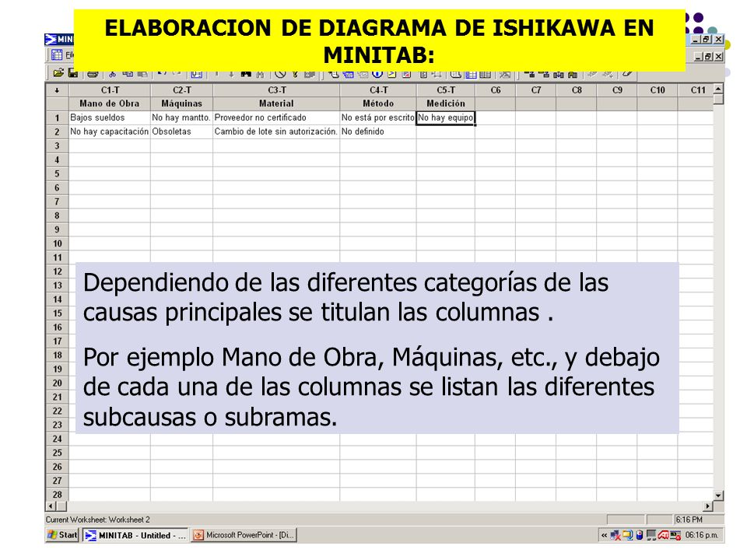Switch to Microsoft PowerPoint taskbar button
Screen dimensions: 747x560
tap(244, 535)
